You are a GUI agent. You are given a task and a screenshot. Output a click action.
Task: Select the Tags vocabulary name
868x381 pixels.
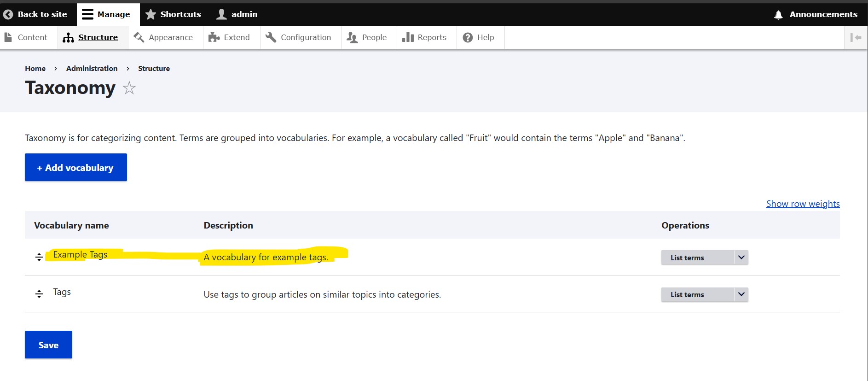click(x=62, y=292)
